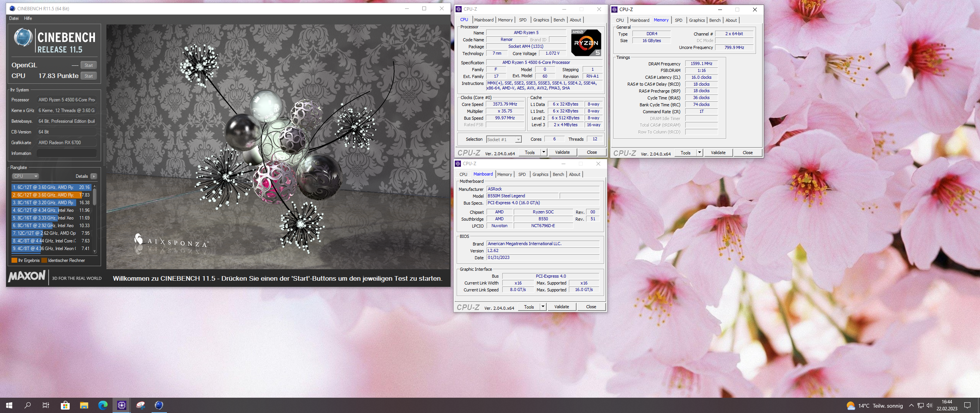
Task: Click the Ryzen 5 logo in CPU-Z
Action: (x=586, y=43)
